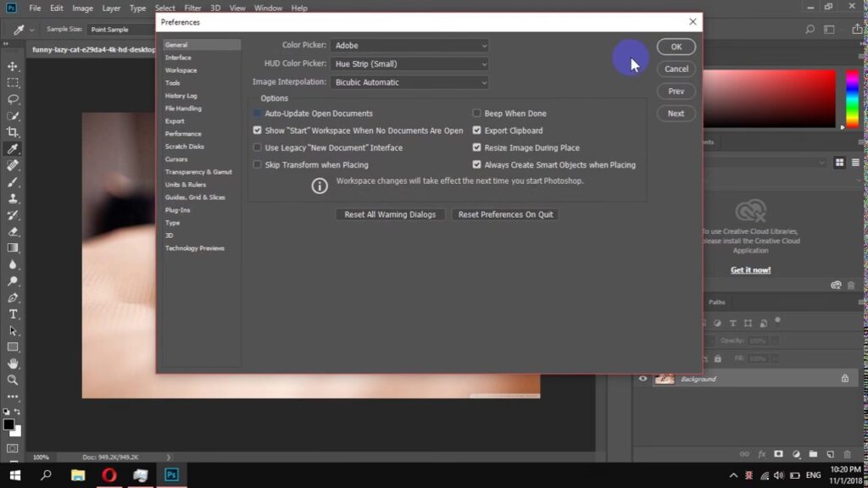Select the Move tool

13,66
